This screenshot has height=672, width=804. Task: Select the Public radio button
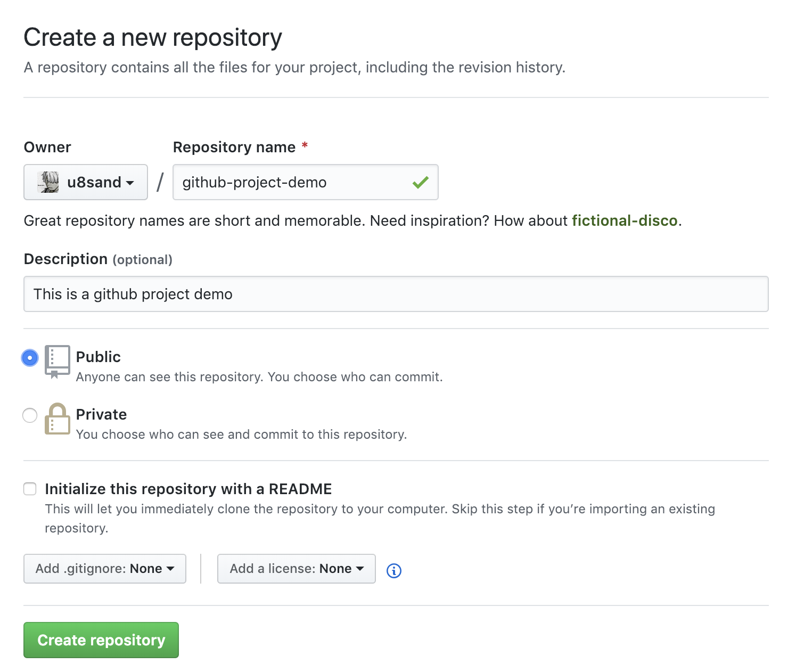[x=30, y=358]
